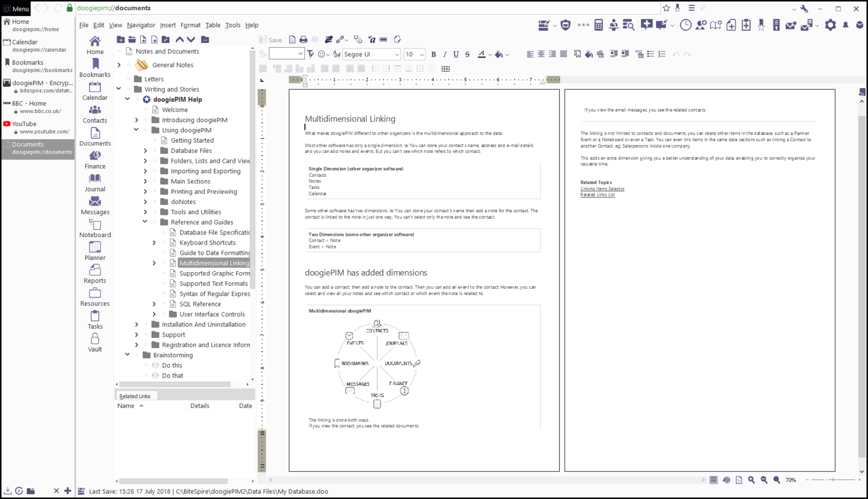Click the numbered list icon

[x=662, y=54]
